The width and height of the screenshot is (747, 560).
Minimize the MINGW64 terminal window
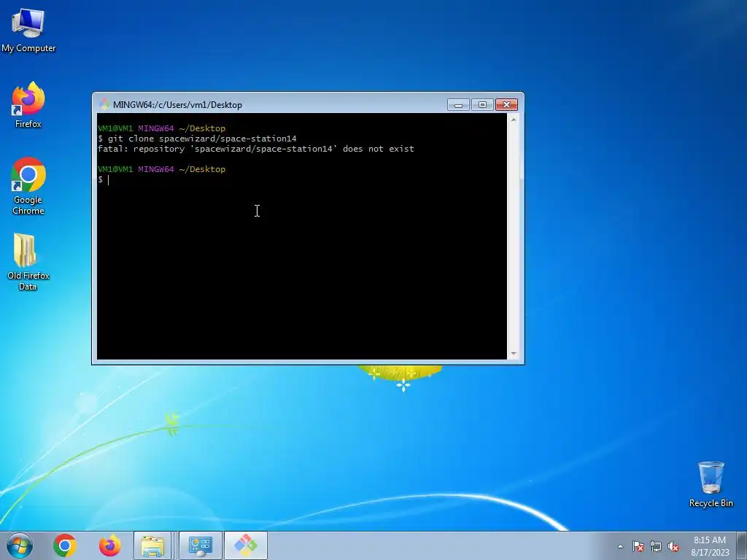[458, 105]
